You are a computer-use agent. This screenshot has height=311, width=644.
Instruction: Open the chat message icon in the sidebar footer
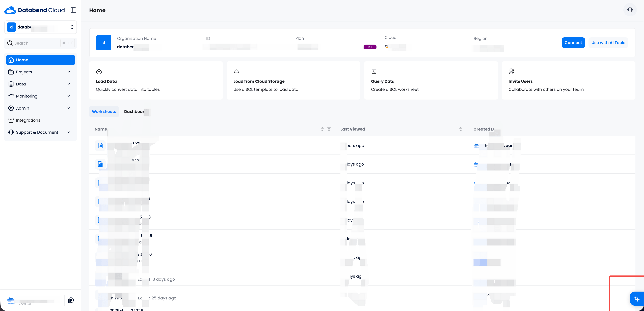(71, 300)
